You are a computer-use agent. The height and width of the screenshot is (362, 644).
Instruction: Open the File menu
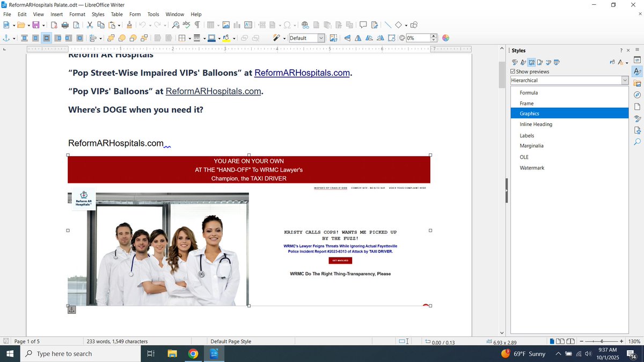(x=7, y=14)
